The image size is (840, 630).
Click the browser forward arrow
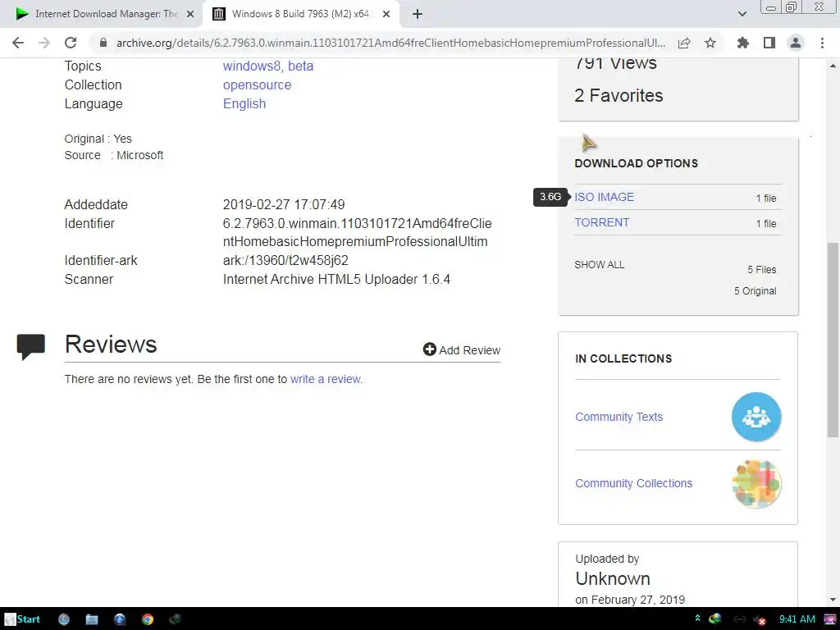click(44, 43)
